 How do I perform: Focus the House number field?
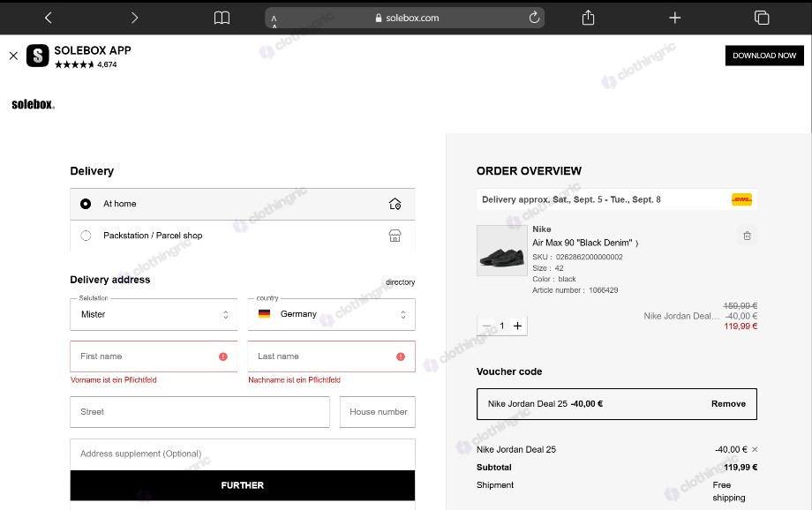coord(378,412)
